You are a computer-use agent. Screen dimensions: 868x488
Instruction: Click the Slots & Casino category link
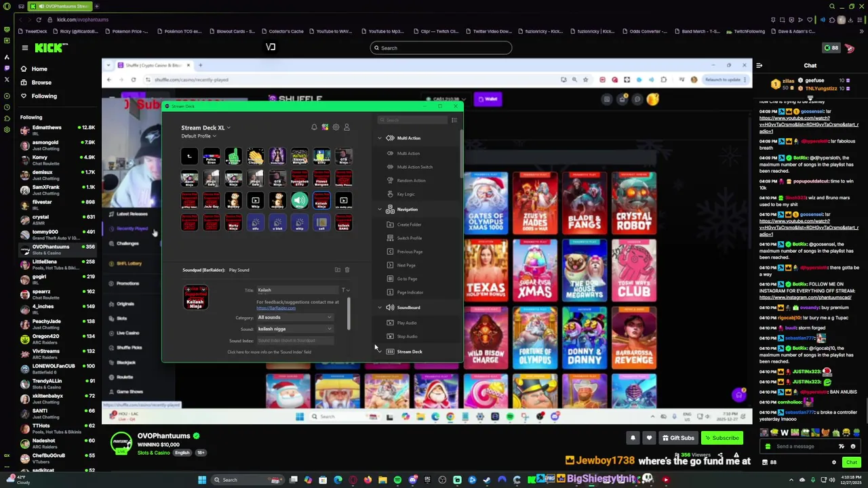click(153, 453)
